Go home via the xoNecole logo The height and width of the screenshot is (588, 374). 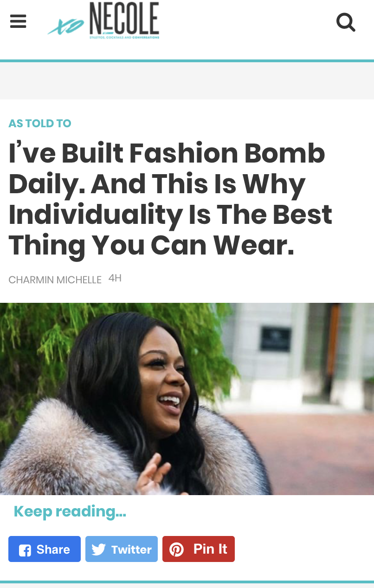coord(103,21)
